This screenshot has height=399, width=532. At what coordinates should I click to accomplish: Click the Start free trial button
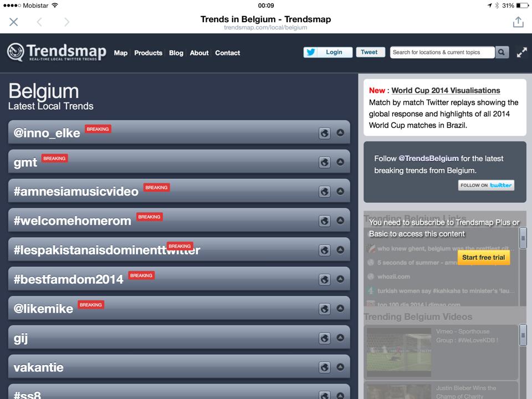pyautogui.click(x=483, y=258)
